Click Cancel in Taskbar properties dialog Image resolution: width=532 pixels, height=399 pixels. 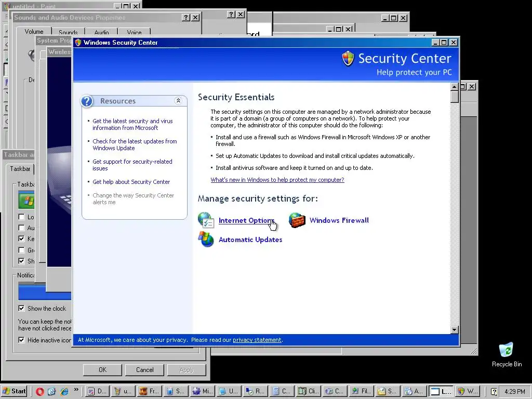(144, 370)
